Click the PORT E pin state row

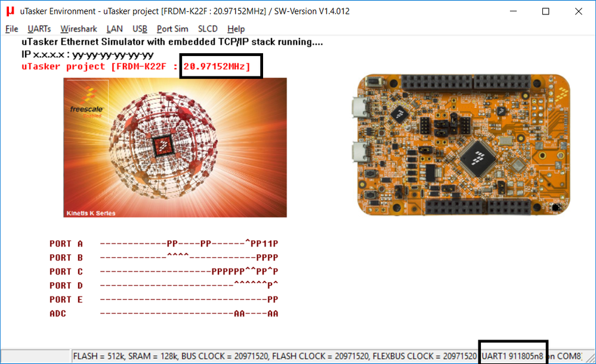click(164, 300)
